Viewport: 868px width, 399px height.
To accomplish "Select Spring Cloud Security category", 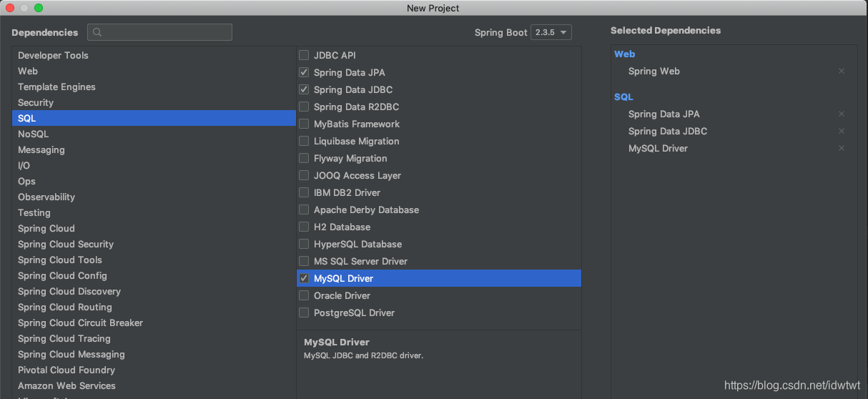I will pyautogui.click(x=154, y=244).
